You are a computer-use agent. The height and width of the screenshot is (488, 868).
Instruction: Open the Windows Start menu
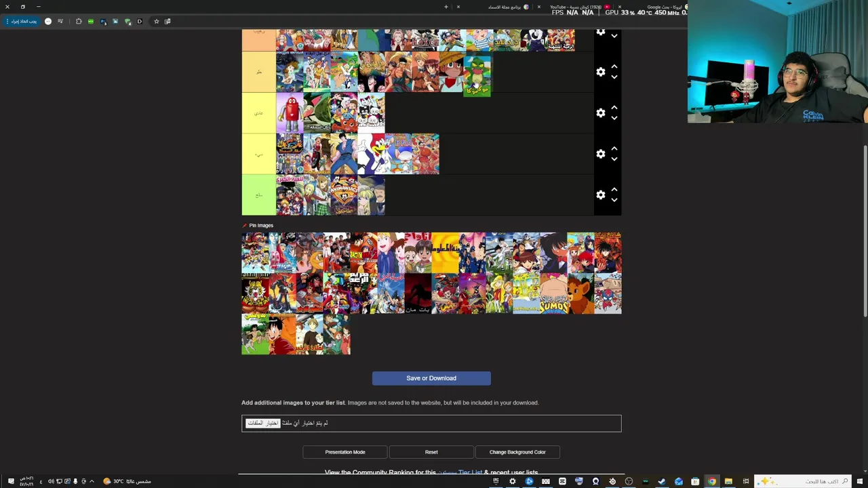pos(861,481)
